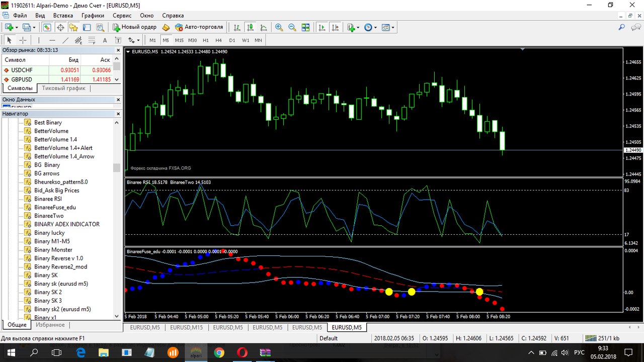The image size is (644, 362).
Task: Switch Navigator to the Избранное tab
Action: point(50,325)
